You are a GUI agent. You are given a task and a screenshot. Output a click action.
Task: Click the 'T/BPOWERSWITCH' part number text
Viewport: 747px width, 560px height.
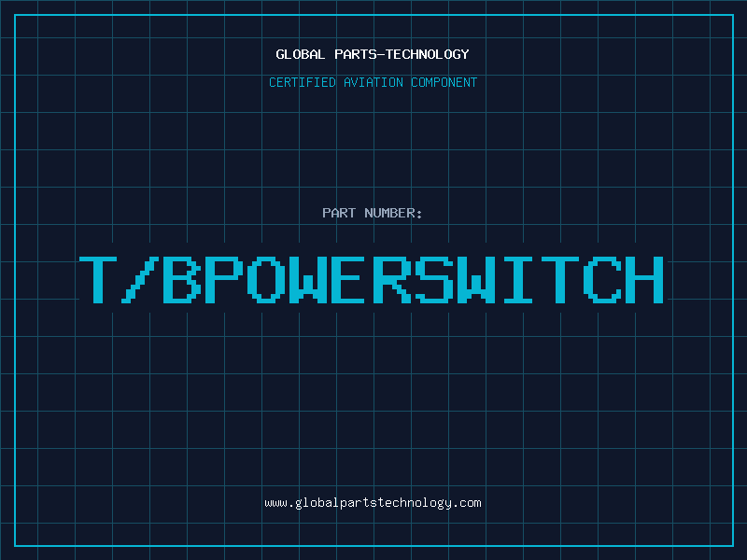tap(372, 279)
